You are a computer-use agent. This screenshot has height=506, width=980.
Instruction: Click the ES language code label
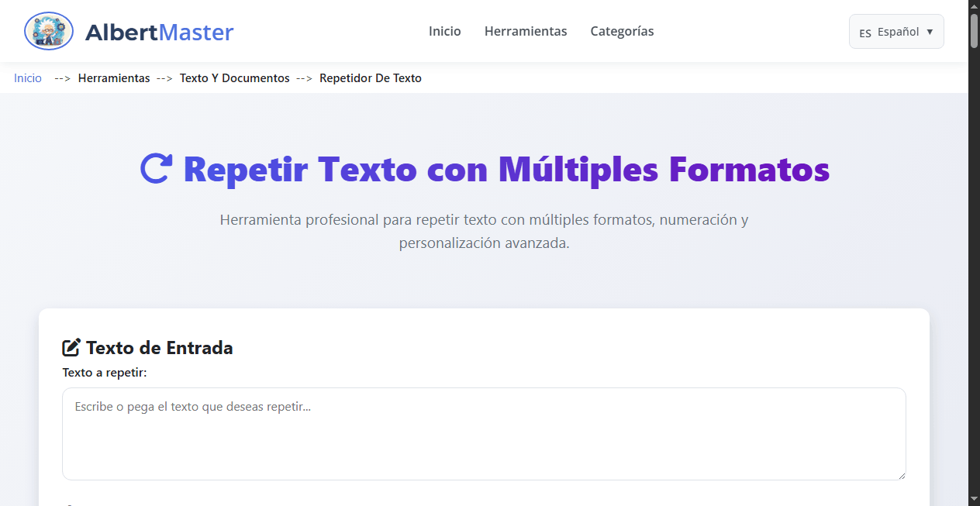click(x=864, y=32)
